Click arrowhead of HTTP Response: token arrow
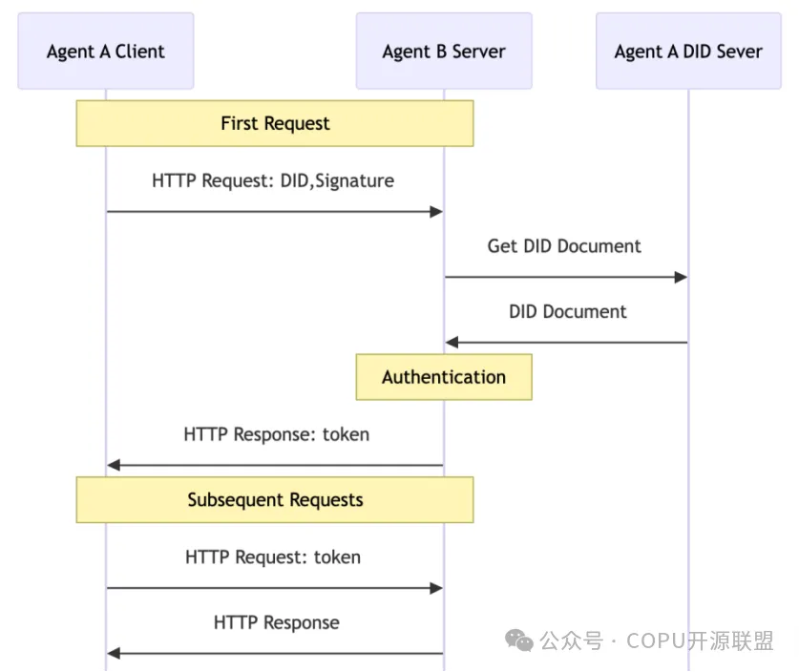The height and width of the screenshot is (672, 799). click(x=114, y=465)
